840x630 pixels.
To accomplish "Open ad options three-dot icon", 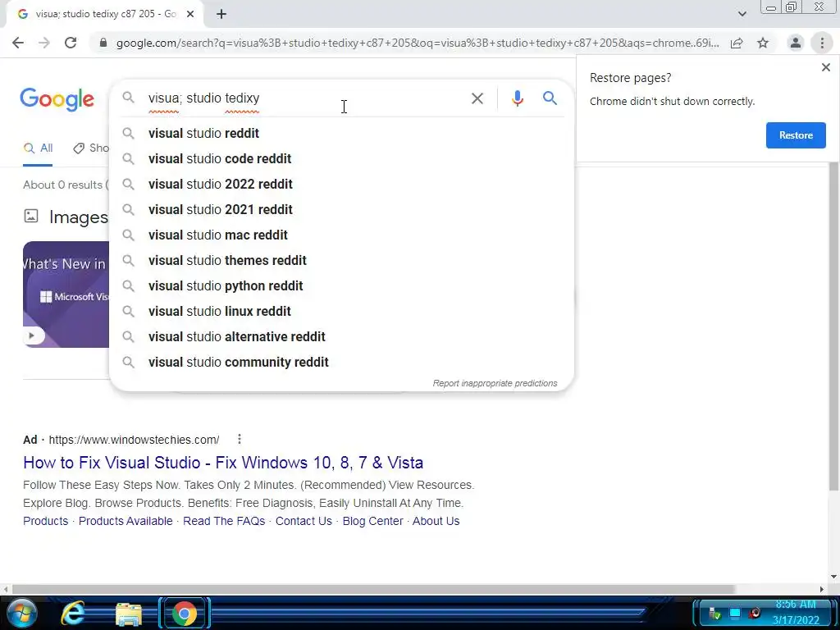I will (239, 440).
